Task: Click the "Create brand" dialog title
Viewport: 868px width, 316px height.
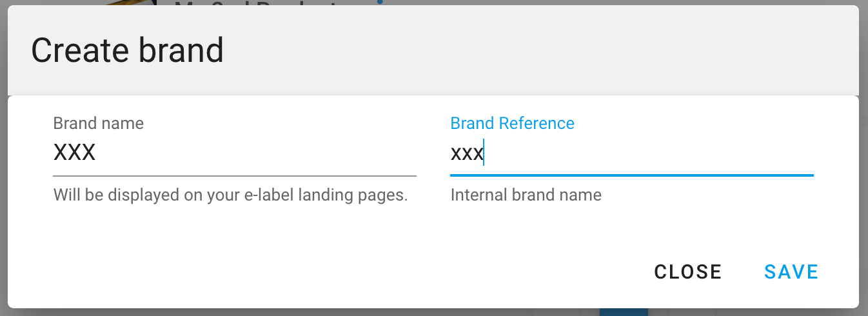Action: 127,50
